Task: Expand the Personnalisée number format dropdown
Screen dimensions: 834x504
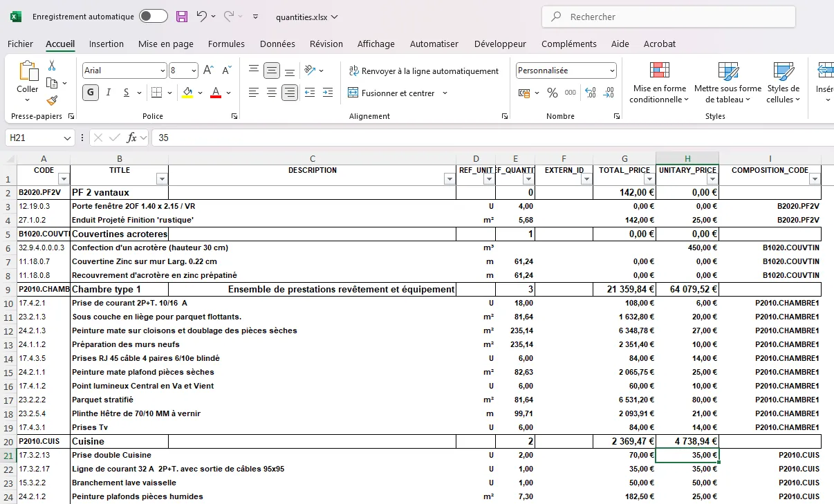Action: tap(612, 71)
